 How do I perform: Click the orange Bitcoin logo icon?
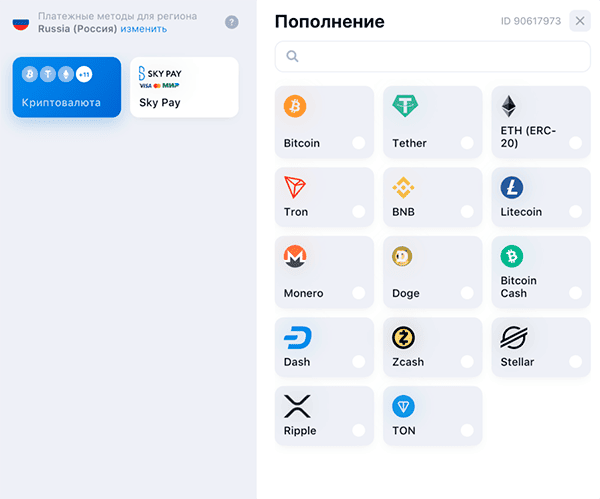(295, 106)
